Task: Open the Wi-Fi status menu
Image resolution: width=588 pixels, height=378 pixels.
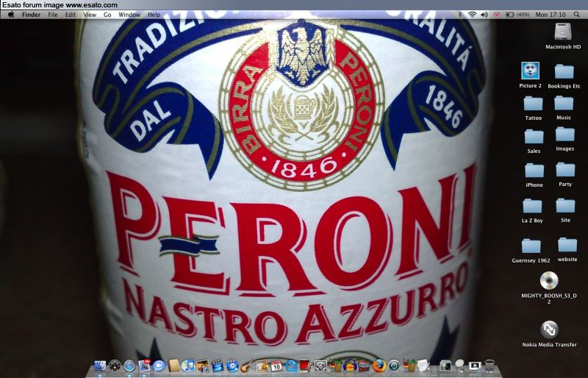Action: coord(472,15)
